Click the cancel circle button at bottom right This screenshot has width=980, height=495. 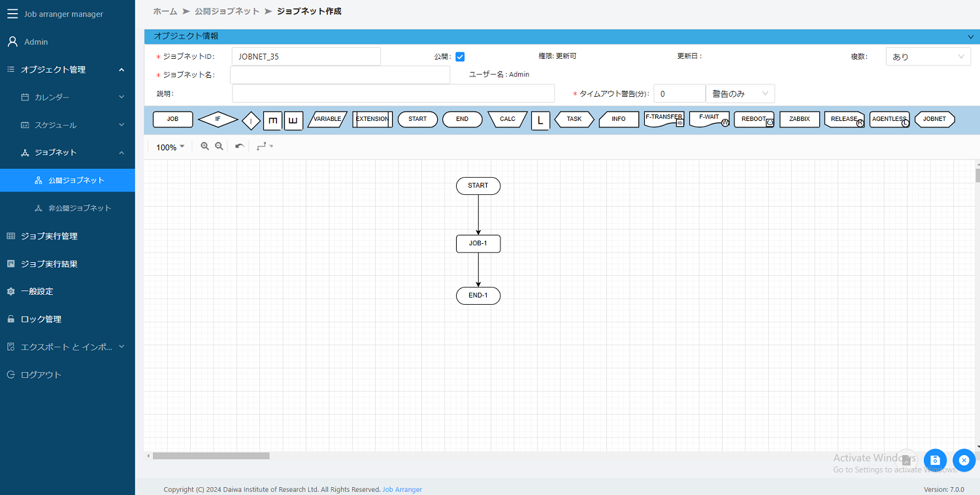click(964, 460)
